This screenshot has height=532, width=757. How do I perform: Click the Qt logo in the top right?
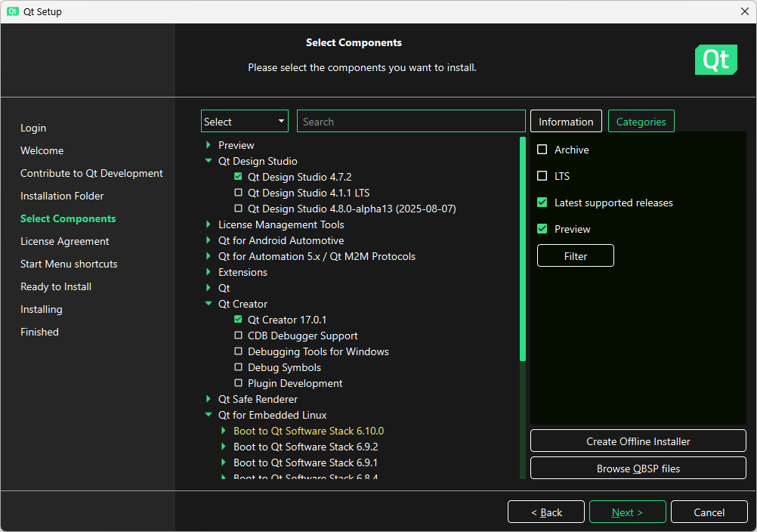click(715, 59)
